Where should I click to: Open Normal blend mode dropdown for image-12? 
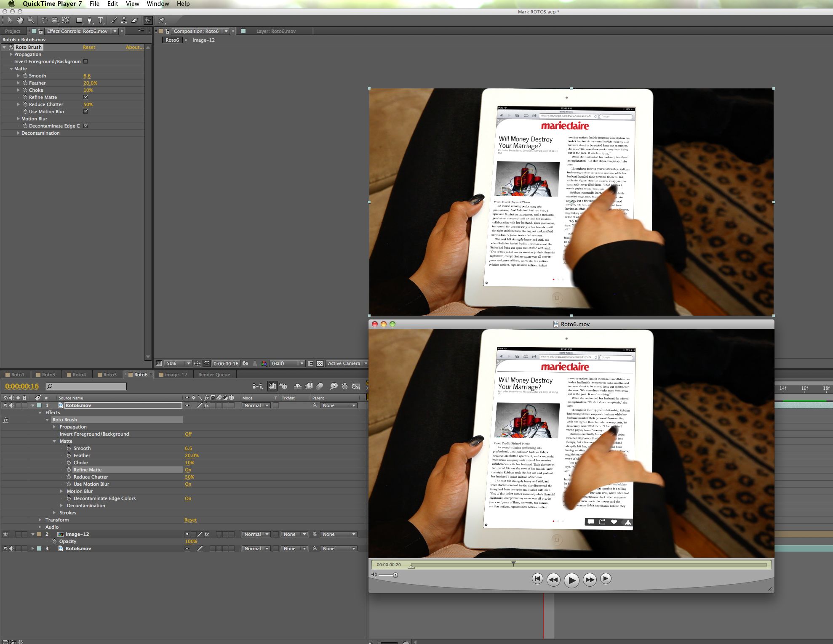click(256, 534)
